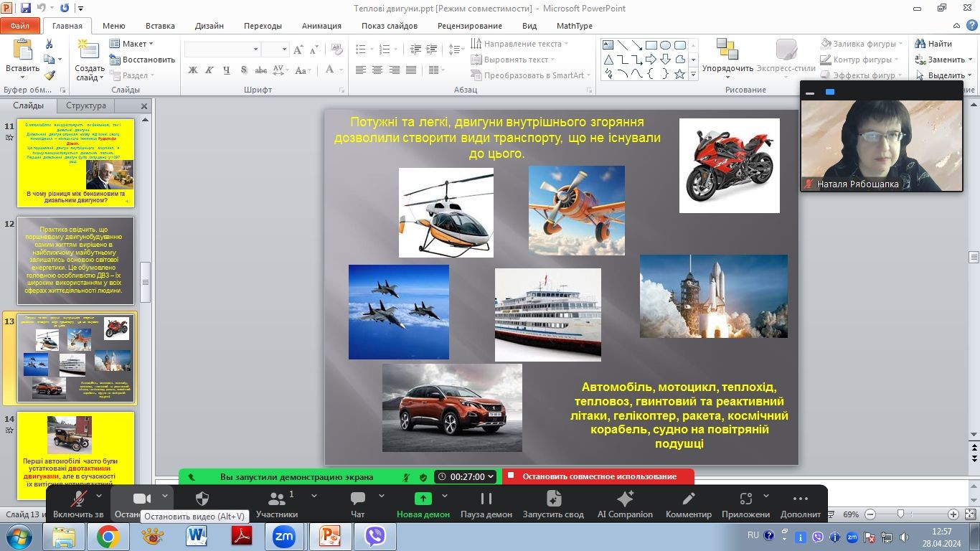
Task: Switch to the Анимация ribbon tab
Action: 321,26
